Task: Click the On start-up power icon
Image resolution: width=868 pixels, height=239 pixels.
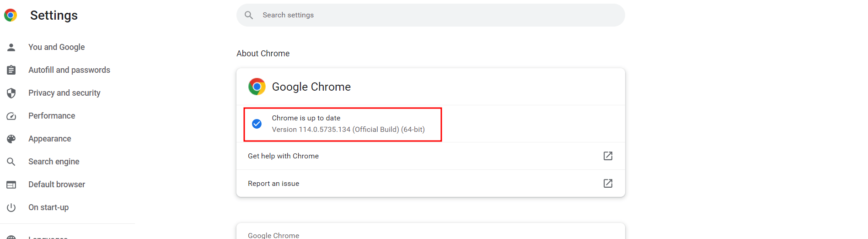Action: (11, 207)
